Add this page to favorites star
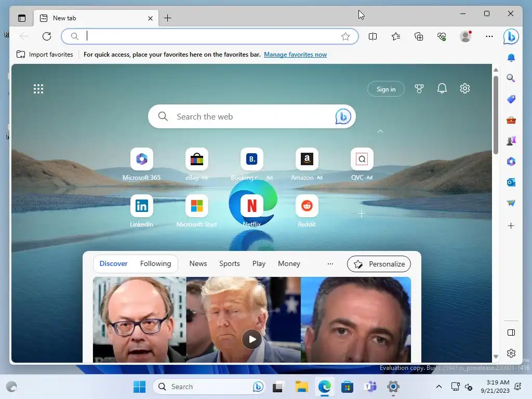 (345, 36)
